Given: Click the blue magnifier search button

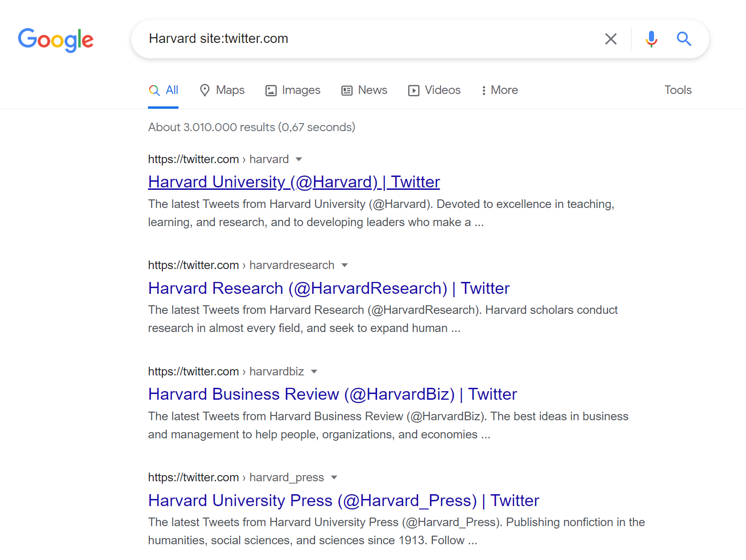Looking at the screenshot, I should tap(683, 39).
